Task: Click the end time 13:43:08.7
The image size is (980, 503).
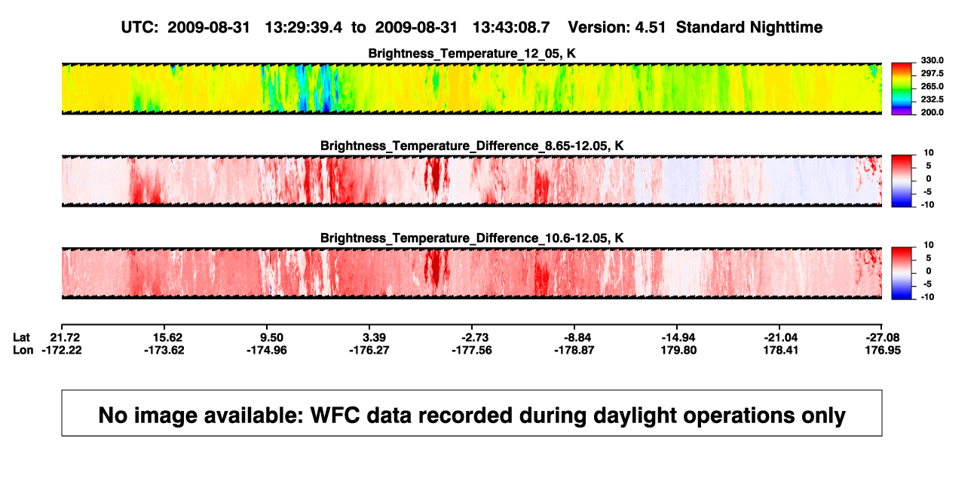Action: (511, 28)
